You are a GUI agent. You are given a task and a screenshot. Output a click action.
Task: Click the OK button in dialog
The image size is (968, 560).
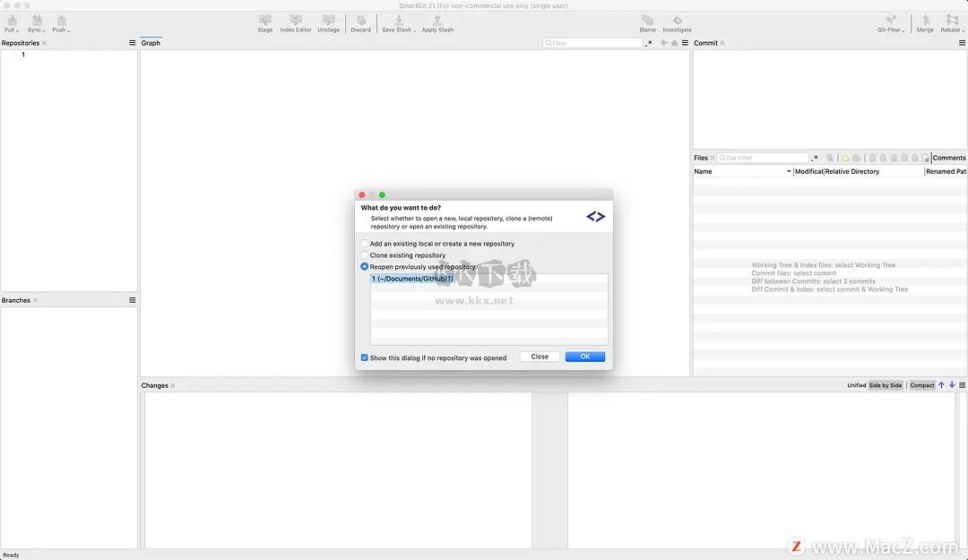584,357
